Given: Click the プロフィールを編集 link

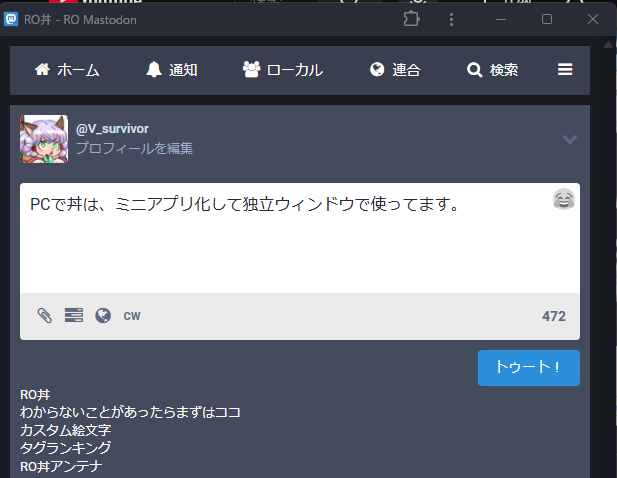Looking at the screenshot, I should [x=134, y=148].
